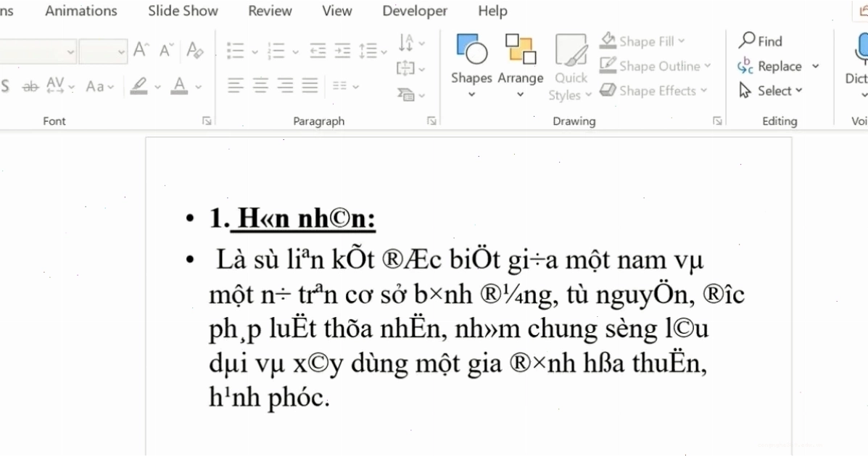Open the Text Direction options
Image resolution: width=868 pixels, height=457 pixels.
[411, 42]
